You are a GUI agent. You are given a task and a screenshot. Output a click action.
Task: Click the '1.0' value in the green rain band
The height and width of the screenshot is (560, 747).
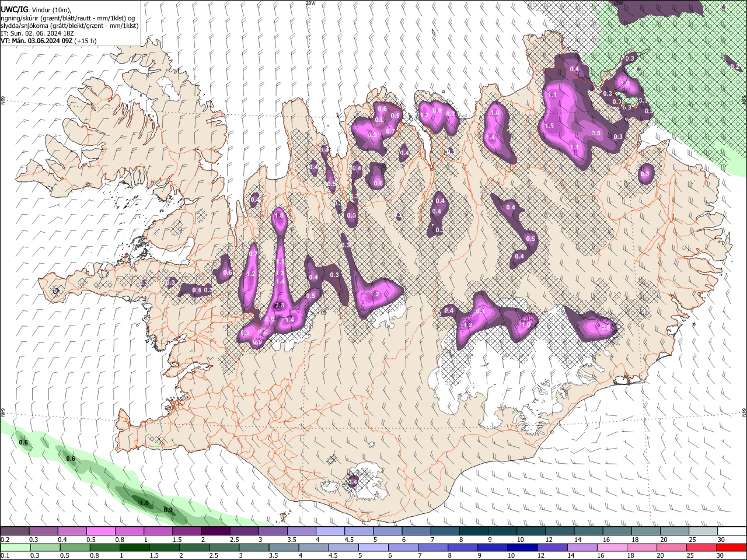coord(144,503)
